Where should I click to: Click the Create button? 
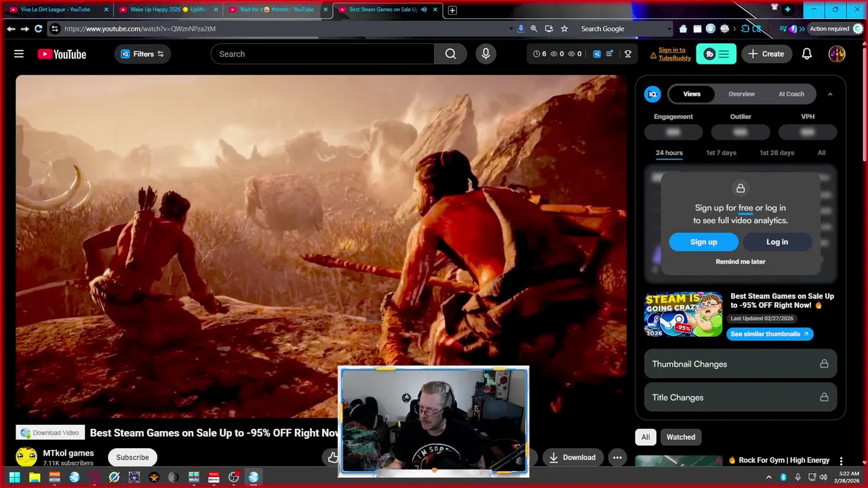coord(766,54)
